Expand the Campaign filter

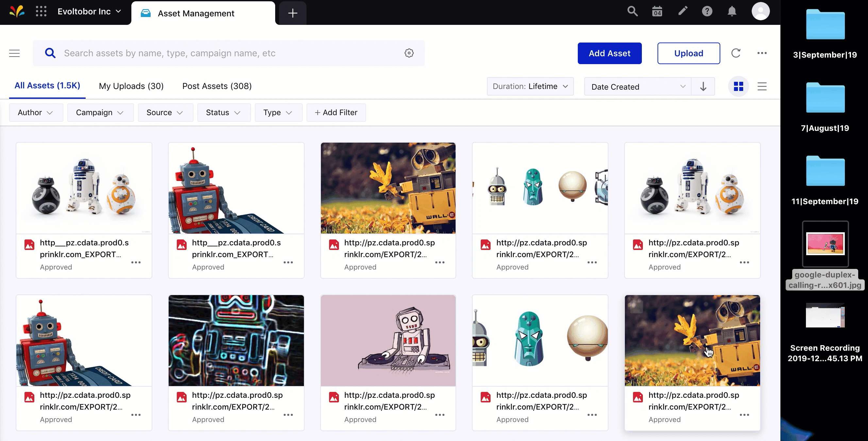pos(100,112)
